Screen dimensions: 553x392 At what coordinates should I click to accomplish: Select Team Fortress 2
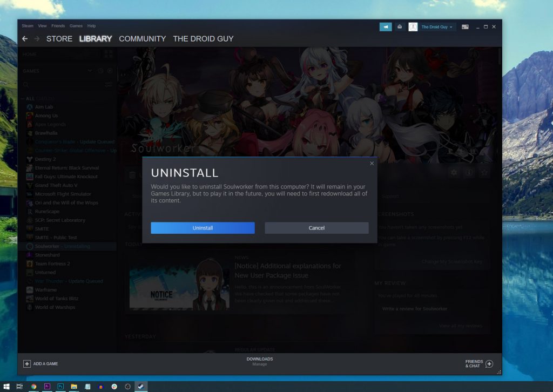point(52,263)
